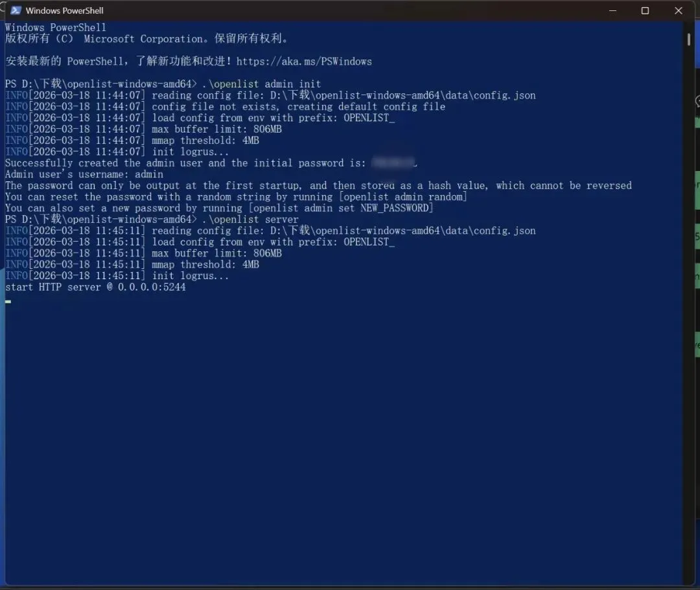Click the PowerShell icon in title bar

16,10
